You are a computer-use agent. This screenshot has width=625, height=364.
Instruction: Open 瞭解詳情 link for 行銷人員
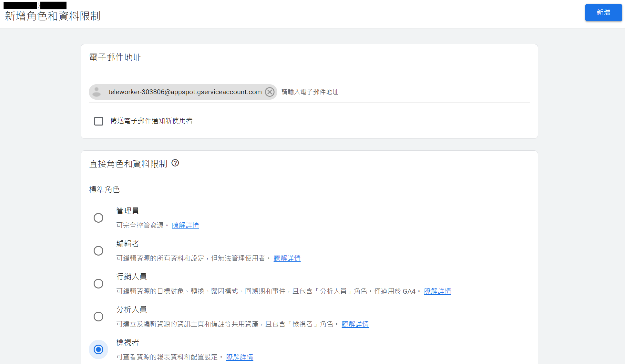pyautogui.click(x=437, y=291)
